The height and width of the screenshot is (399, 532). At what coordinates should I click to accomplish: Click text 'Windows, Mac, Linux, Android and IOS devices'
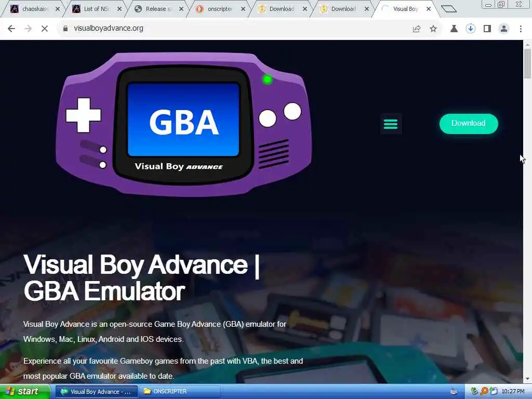coord(103,339)
